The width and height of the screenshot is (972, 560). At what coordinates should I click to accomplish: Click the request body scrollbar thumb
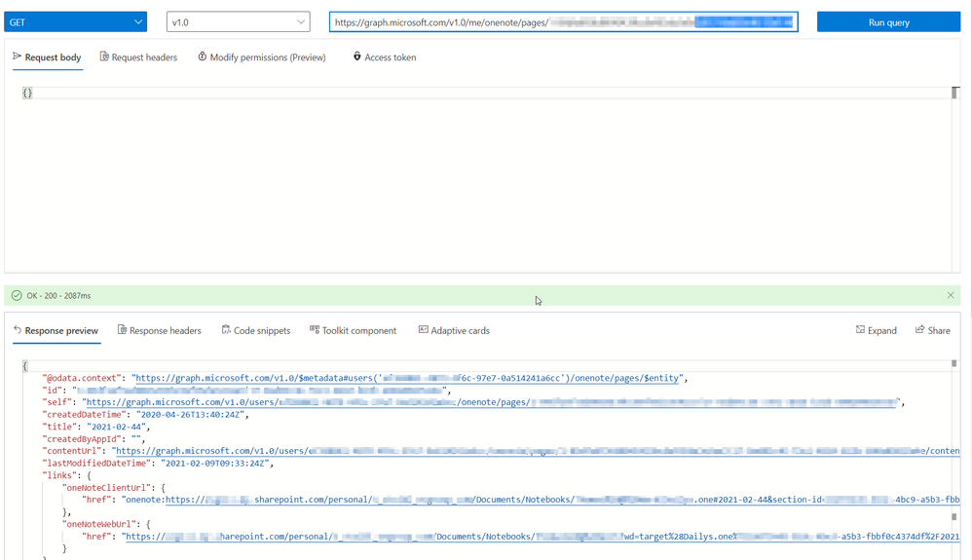955,93
